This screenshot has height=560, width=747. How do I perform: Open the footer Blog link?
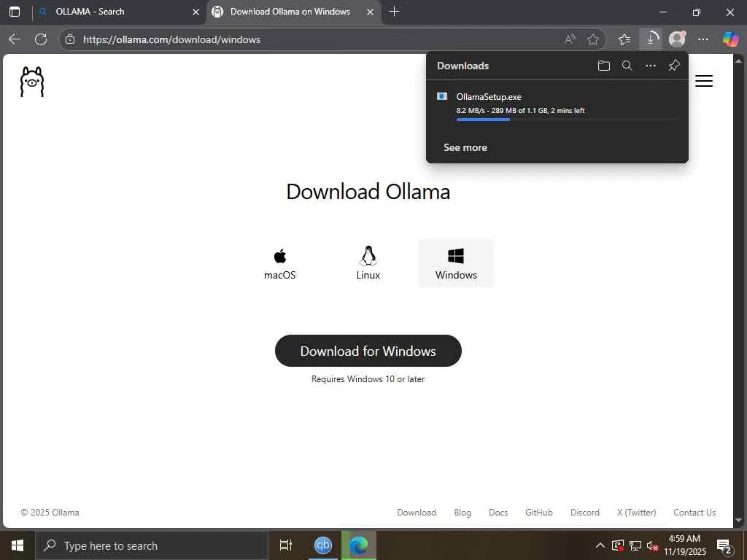coord(462,513)
